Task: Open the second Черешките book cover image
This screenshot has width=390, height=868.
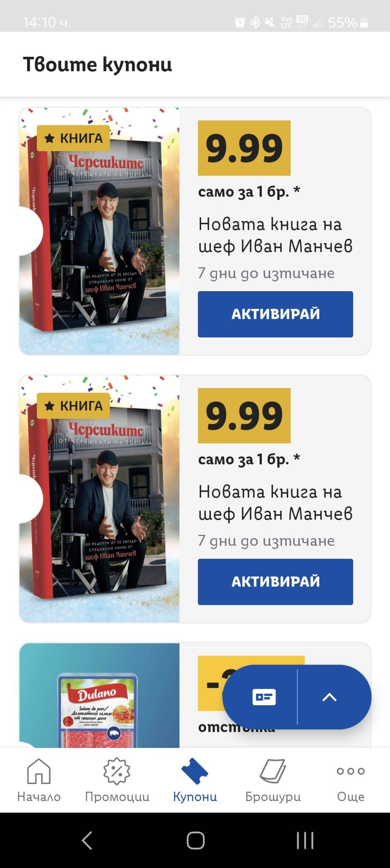Action: point(100,498)
